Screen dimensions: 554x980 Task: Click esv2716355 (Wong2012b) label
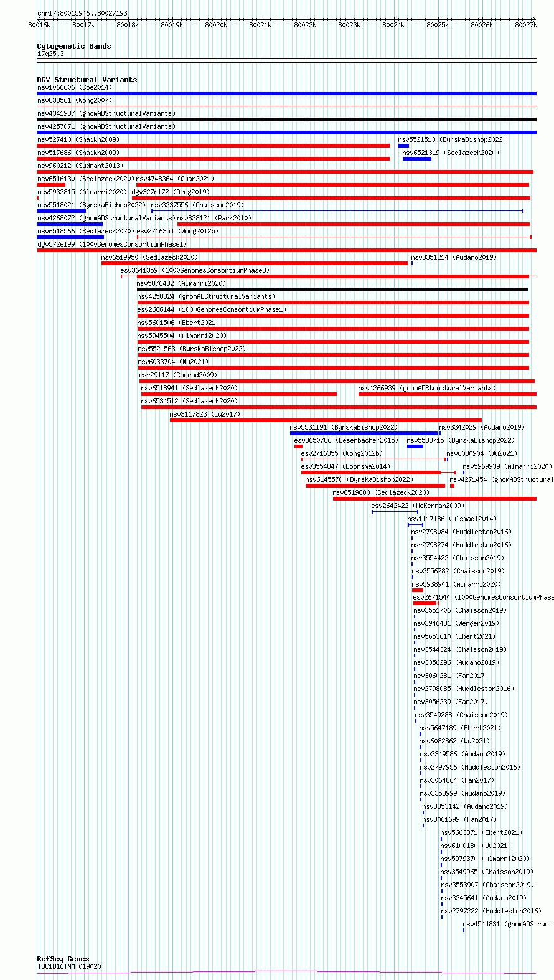342,453
